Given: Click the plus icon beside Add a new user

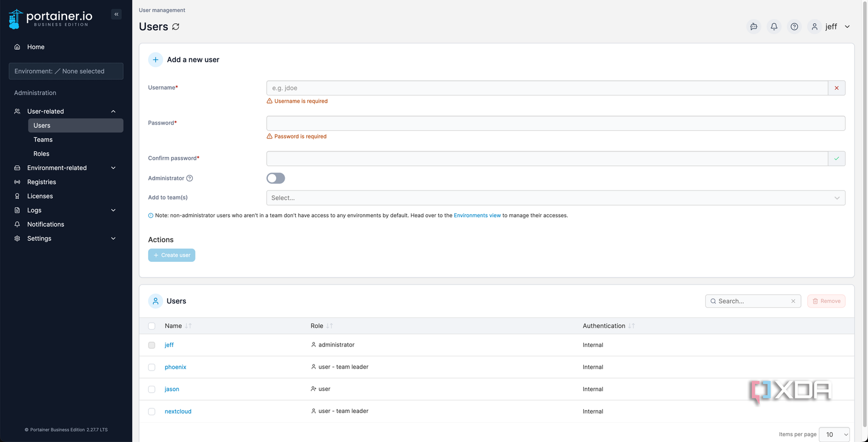Looking at the screenshot, I should [156, 60].
